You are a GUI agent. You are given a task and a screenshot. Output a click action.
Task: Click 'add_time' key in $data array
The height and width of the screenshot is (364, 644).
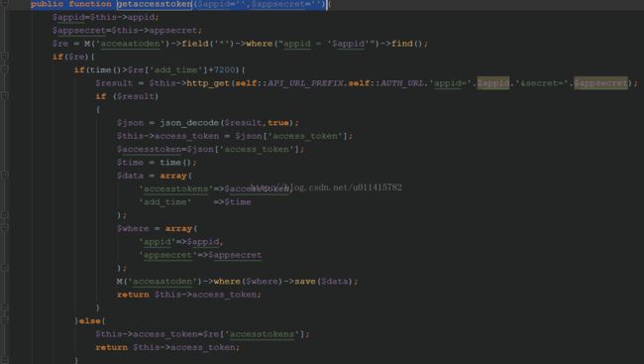(x=165, y=202)
